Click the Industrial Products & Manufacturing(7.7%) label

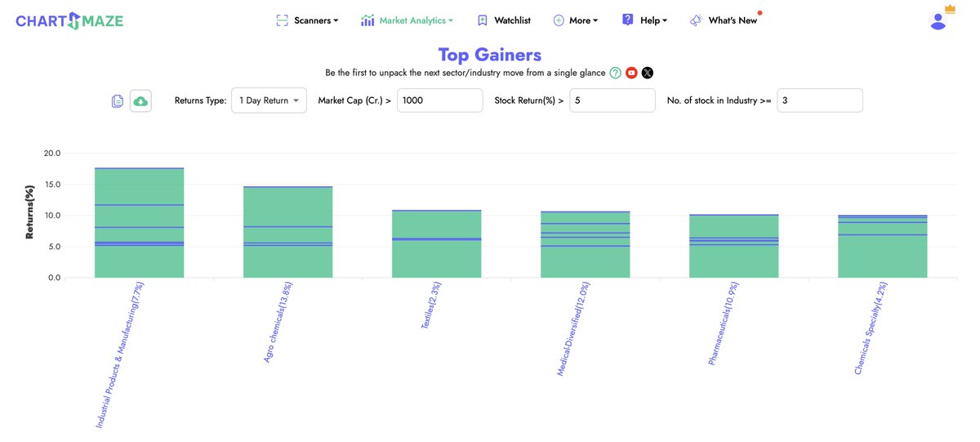coord(119,355)
